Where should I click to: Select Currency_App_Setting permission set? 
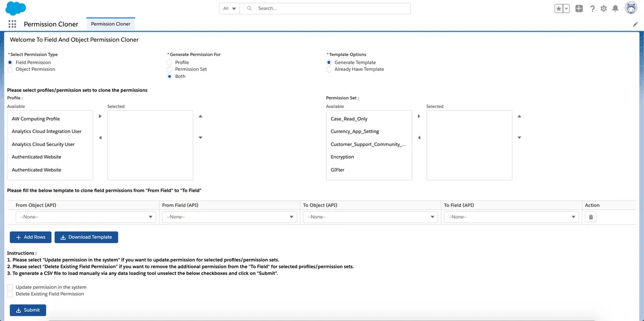369,132
